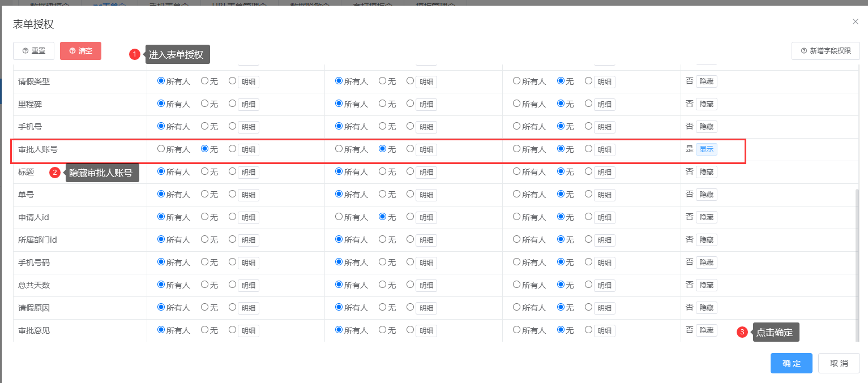
Task: Click the 隐藏 button in 请假类型 row
Action: coord(706,81)
